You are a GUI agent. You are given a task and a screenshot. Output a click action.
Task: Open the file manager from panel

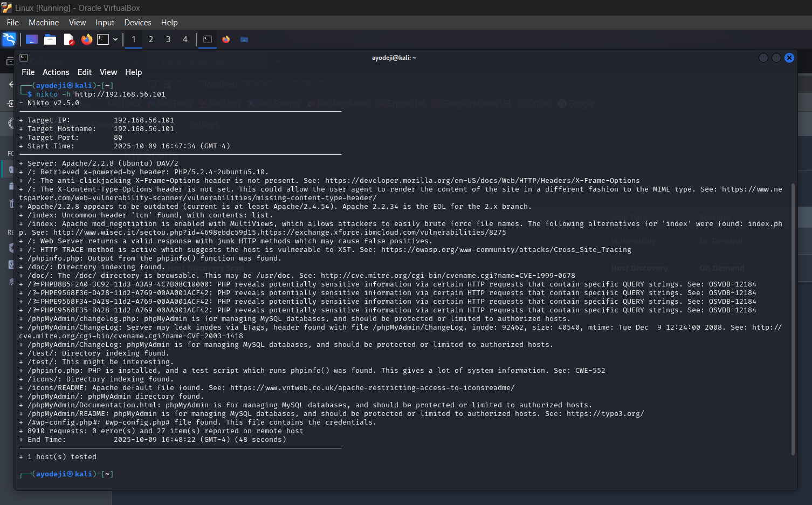[50, 39]
